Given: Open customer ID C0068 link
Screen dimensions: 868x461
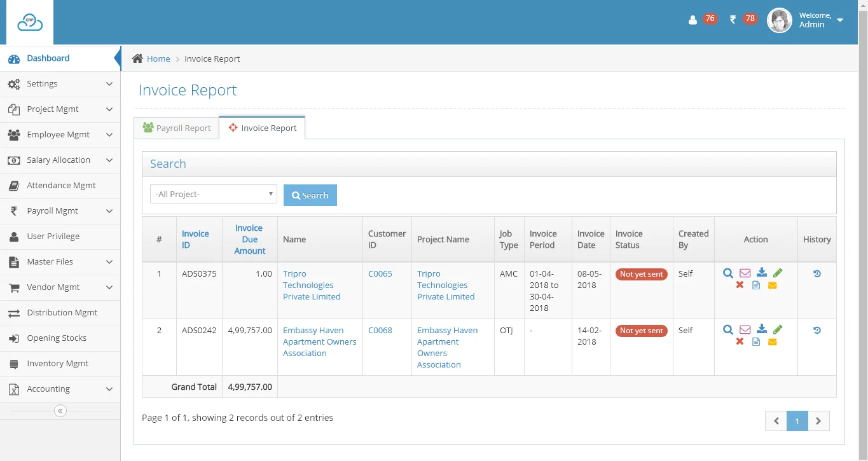Looking at the screenshot, I should point(380,330).
